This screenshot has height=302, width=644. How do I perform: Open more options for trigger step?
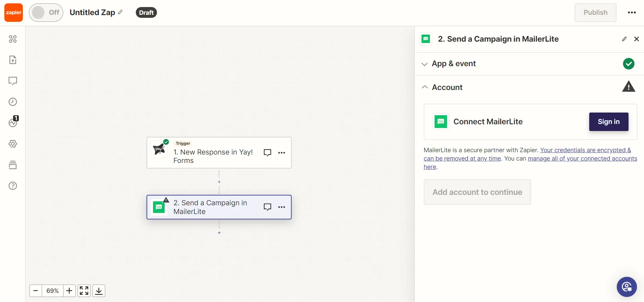[282, 153]
